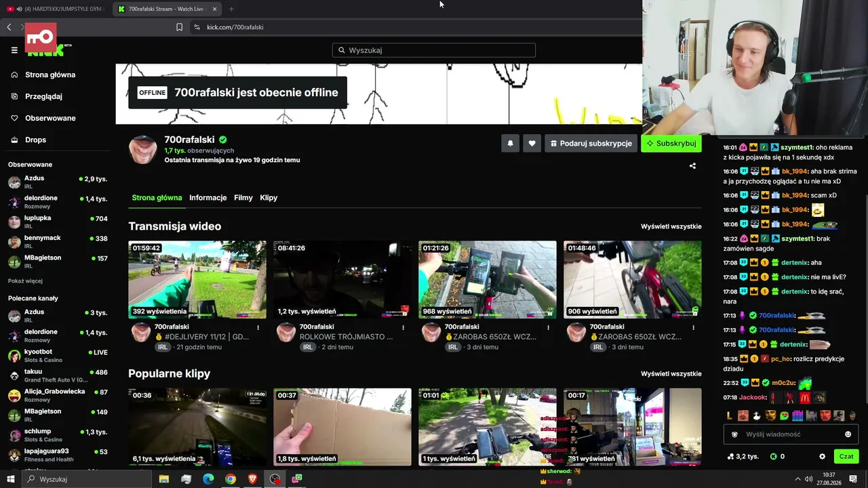Switch to the Klipy tab
868x488 pixels.
(x=269, y=198)
